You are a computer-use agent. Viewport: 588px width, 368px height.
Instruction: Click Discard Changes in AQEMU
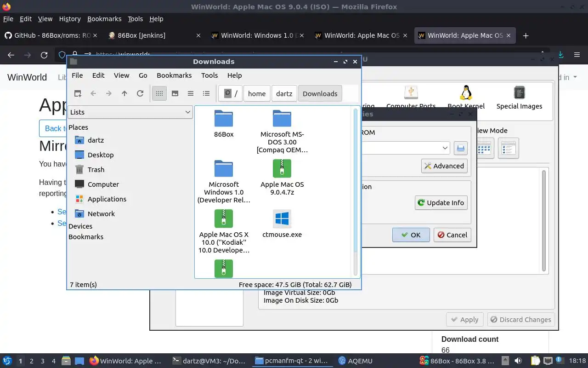point(520,319)
